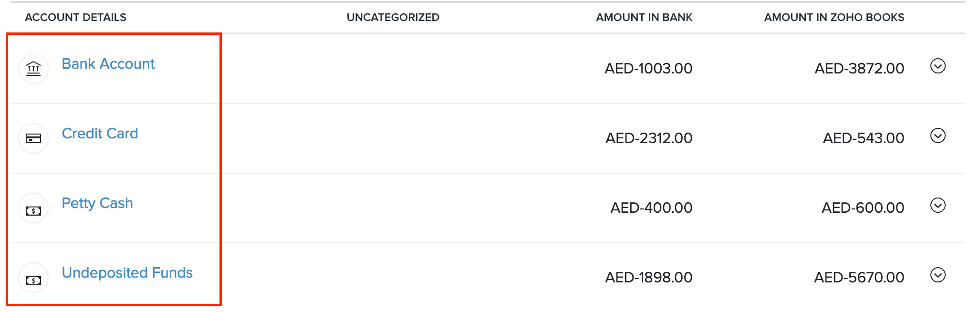
Task: Expand the Petty Cash row dropdown arrow
Action: [x=938, y=205]
